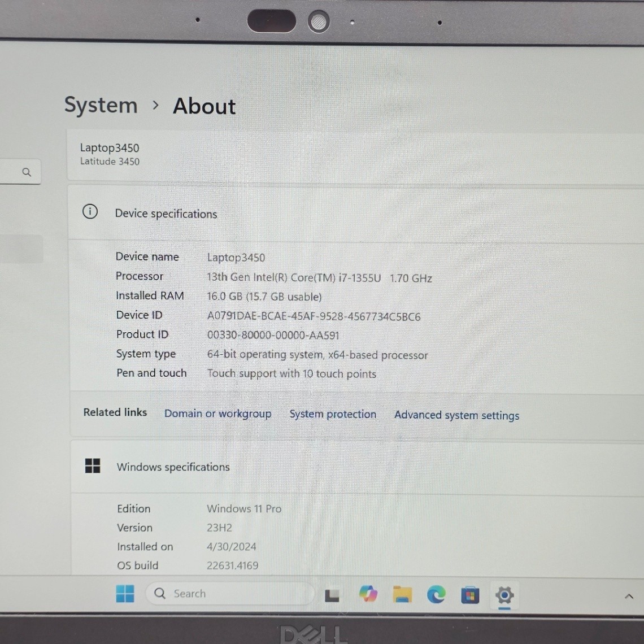Click the Device specifications info icon
Screen dimensions: 644x644
tap(90, 211)
